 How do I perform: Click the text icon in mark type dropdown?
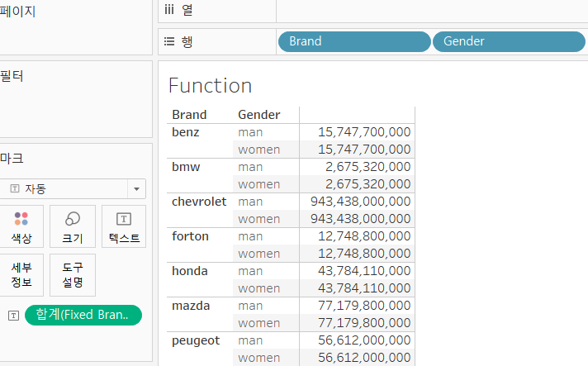[x=15, y=188]
